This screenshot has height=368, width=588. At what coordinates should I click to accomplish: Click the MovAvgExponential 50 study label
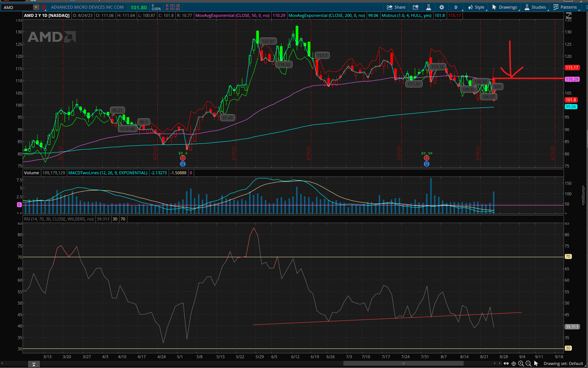[233, 15]
